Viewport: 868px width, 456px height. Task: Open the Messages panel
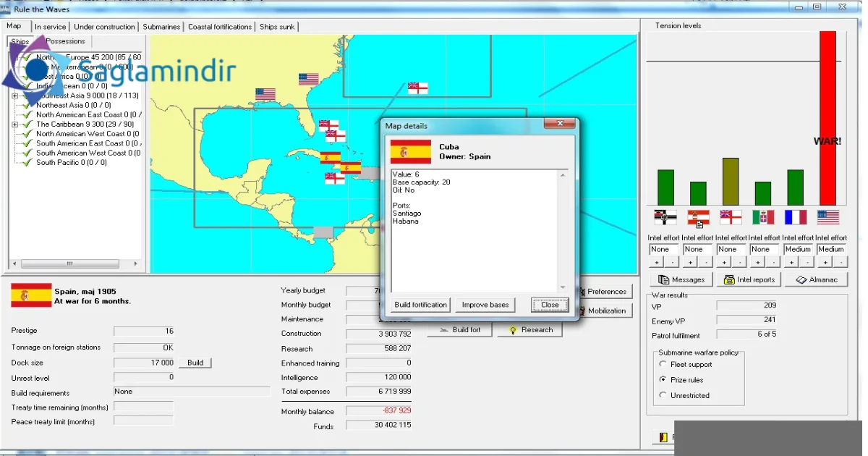click(681, 279)
